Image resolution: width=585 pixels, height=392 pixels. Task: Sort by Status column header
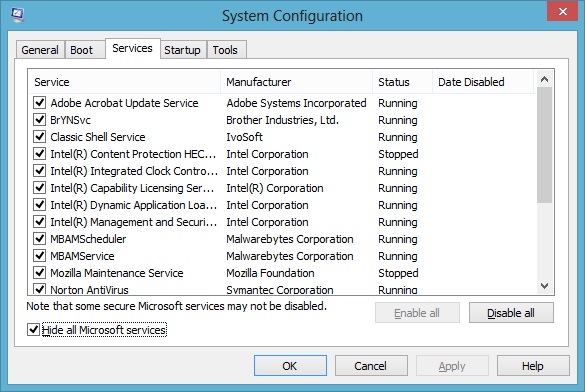coord(403,82)
